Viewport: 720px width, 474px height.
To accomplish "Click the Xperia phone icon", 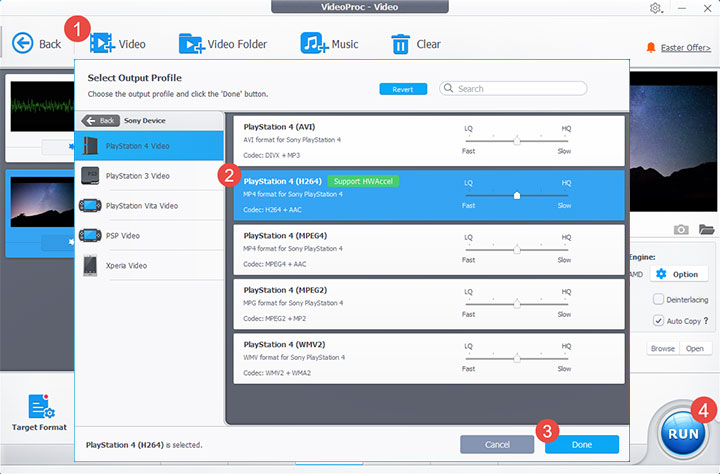I will tap(90, 265).
